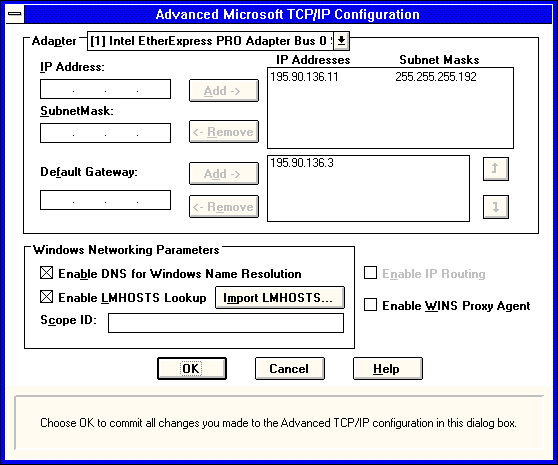This screenshot has width=558, height=465.
Task: Click the Default Gateway: label
Action: pyautogui.click(x=89, y=172)
